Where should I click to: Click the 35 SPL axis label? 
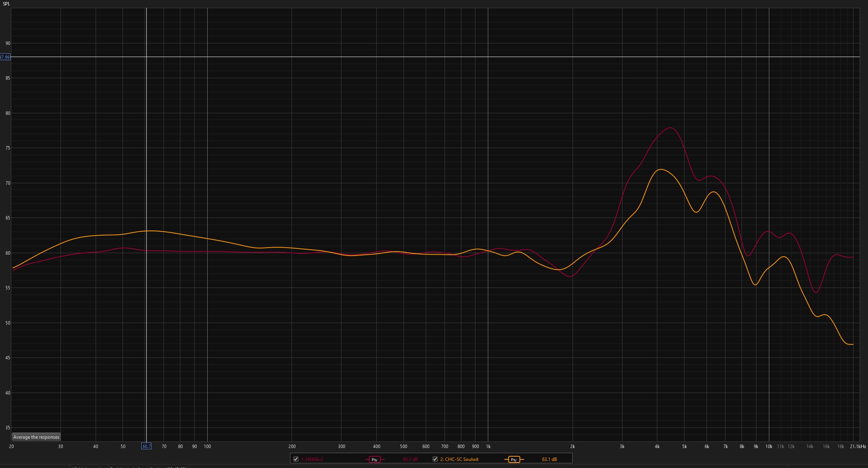pos(8,428)
